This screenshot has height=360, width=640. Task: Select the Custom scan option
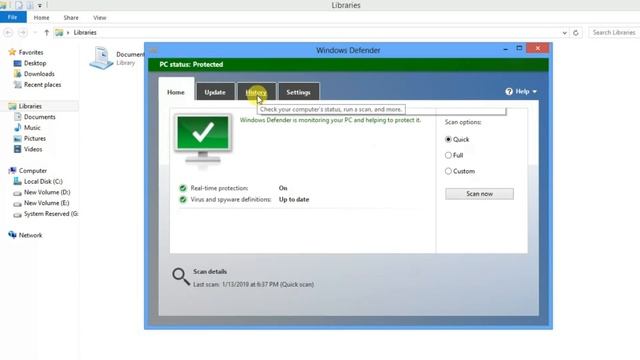pos(460,171)
